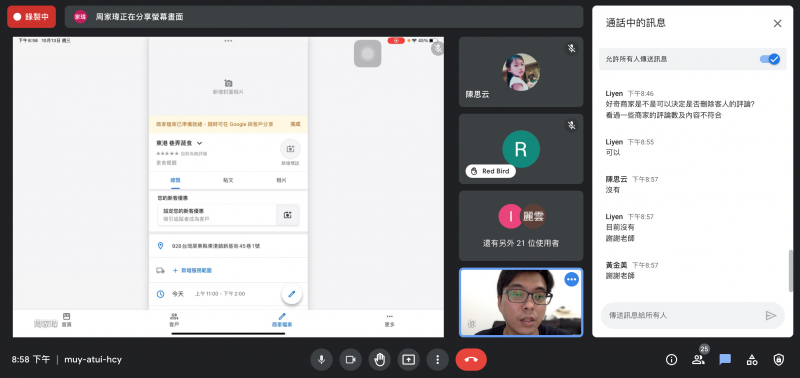Open more options three-dot menu

tap(437, 360)
